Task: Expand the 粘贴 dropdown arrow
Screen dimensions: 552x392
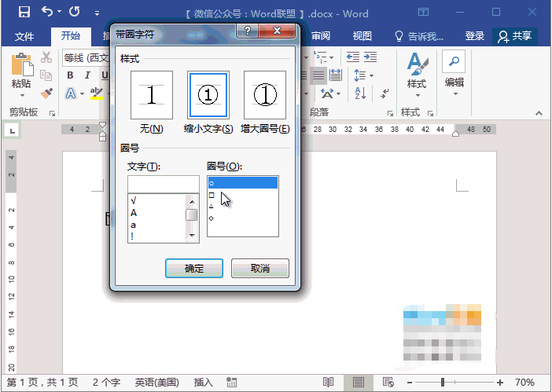Action: click(x=22, y=96)
